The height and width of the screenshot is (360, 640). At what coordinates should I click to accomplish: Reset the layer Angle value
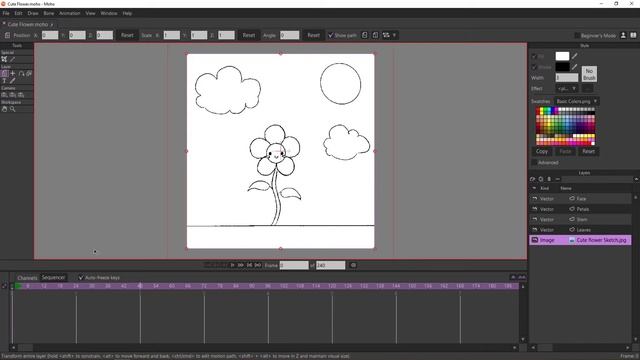coord(313,35)
